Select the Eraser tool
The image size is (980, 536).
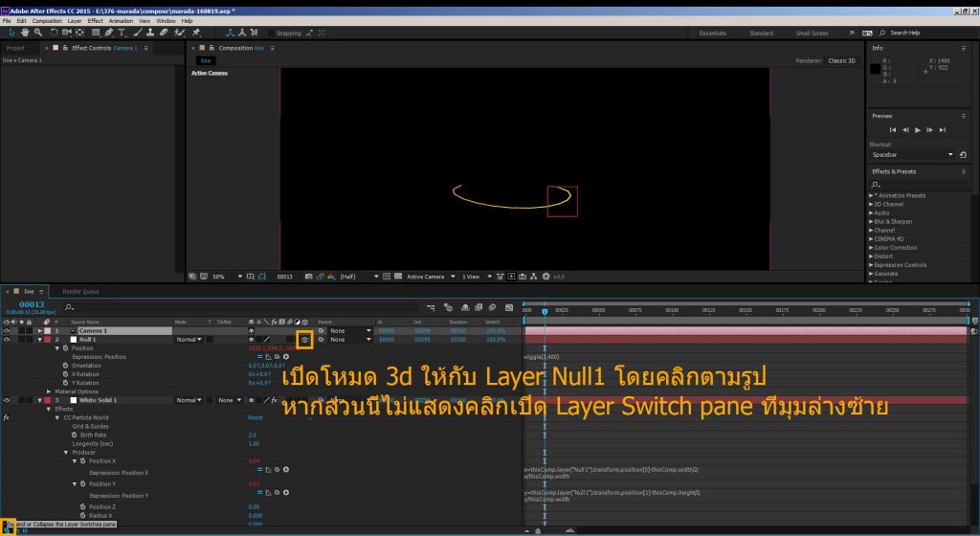pos(163,33)
